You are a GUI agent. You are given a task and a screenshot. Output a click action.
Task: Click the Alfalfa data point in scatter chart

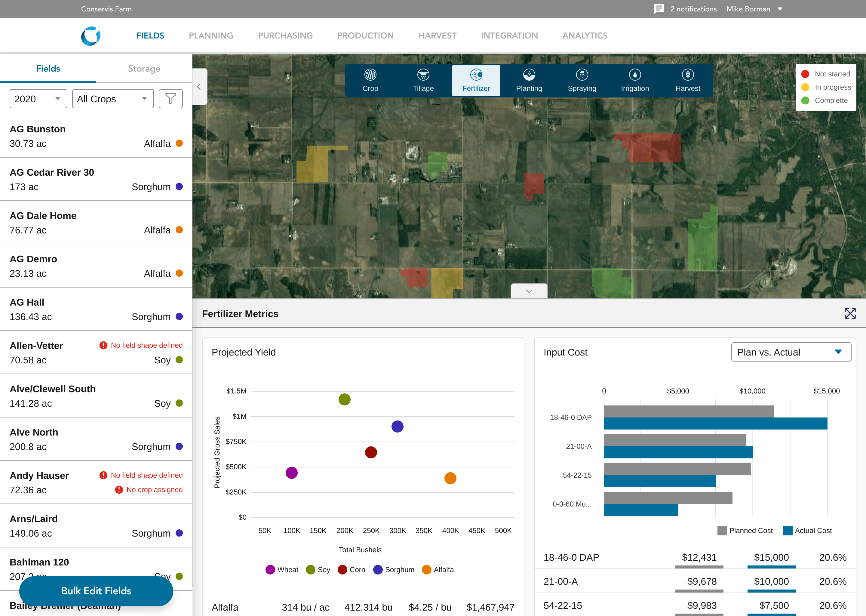[x=450, y=478]
